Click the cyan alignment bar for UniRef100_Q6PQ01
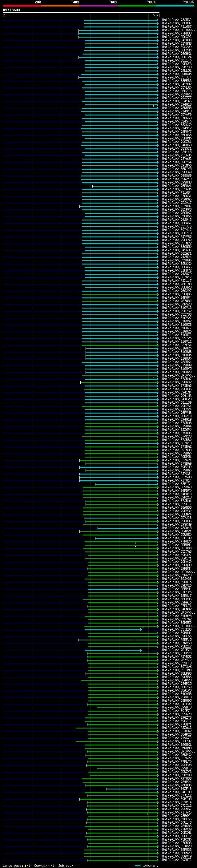 point(125,186)
